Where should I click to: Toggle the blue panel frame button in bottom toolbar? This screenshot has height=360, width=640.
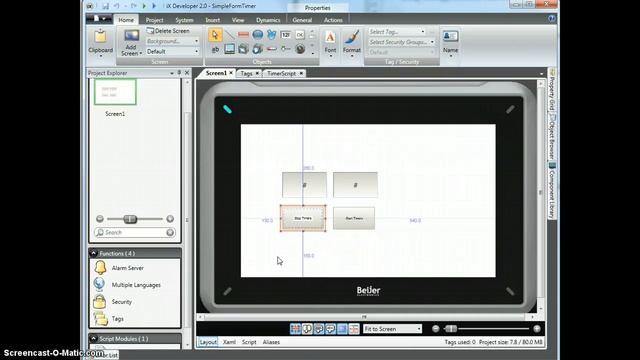[342, 329]
